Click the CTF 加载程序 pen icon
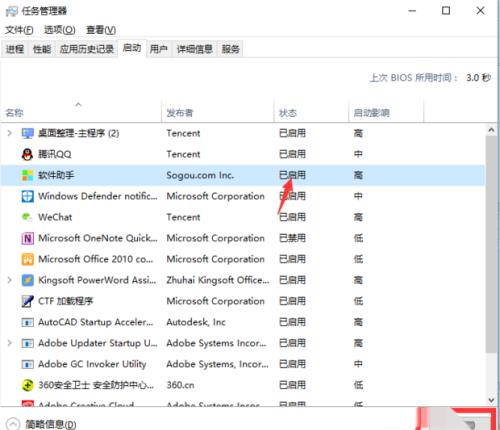Viewport: 500px width, 430px height. coord(27,301)
